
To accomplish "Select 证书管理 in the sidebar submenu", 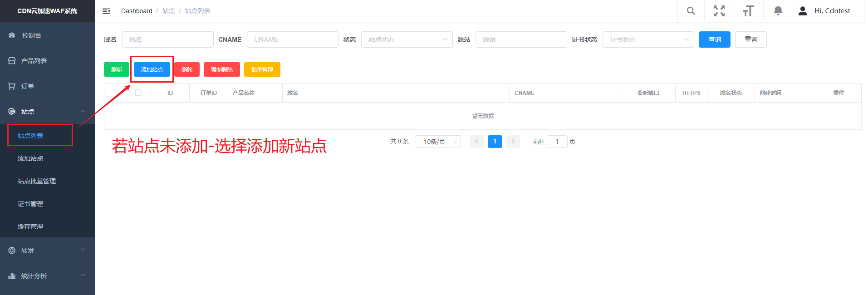I will (x=30, y=204).
